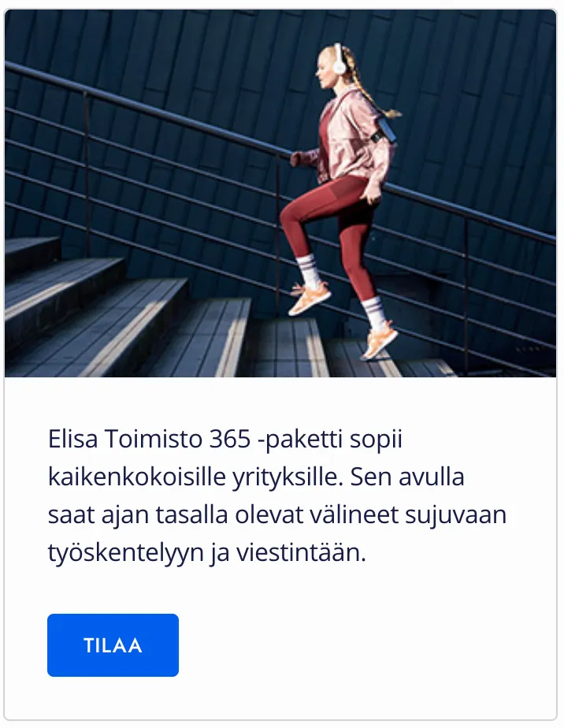The width and height of the screenshot is (564, 728).
Task: Click the runner's braided ponytail
Action: pyautogui.click(x=371, y=86)
